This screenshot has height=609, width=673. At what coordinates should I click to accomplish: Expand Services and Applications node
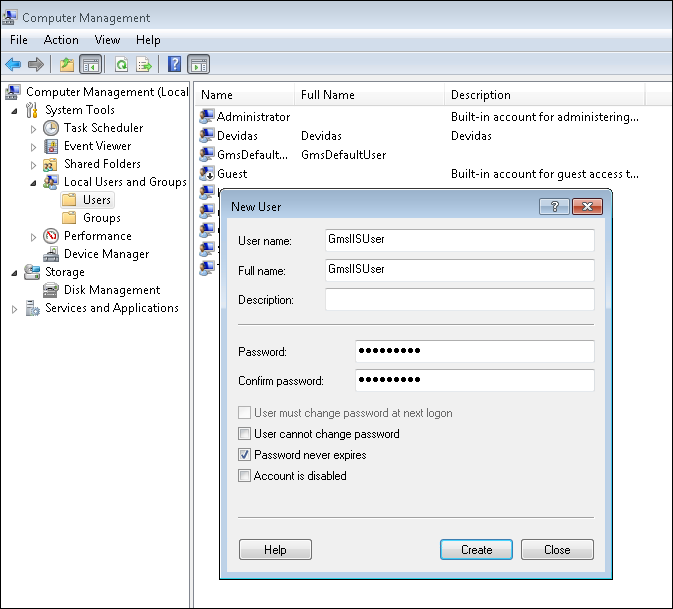(x=14, y=309)
